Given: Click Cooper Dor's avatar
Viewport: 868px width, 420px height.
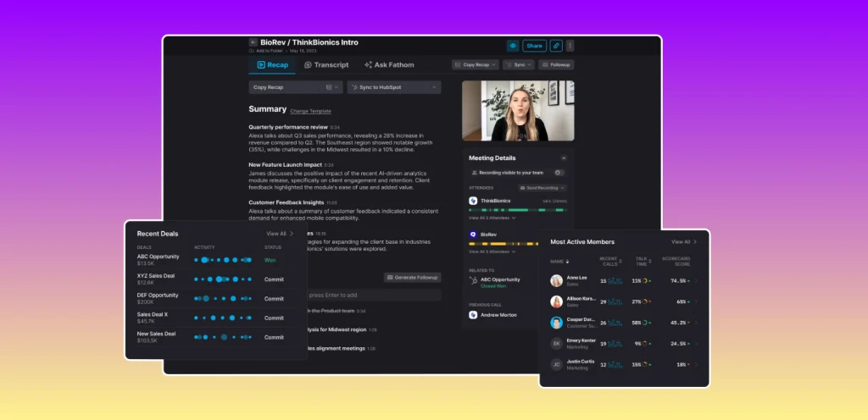Looking at the screenshot, I should point(556,323).
